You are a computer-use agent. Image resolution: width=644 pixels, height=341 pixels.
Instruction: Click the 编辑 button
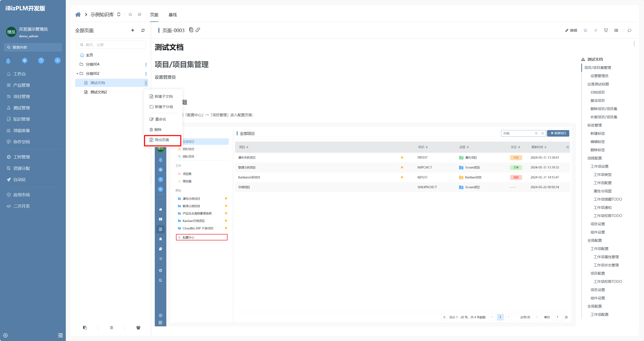click(x=571, y=30)
